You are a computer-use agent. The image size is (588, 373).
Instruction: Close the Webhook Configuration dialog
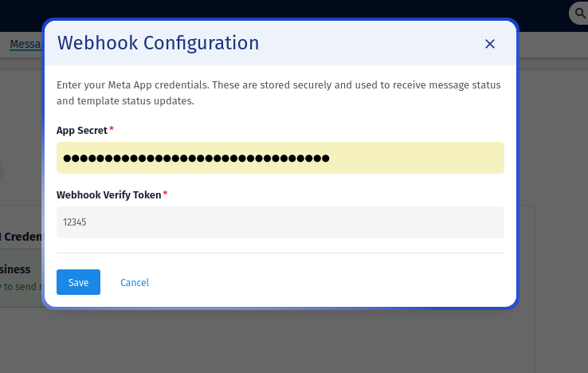pos(490,44)
